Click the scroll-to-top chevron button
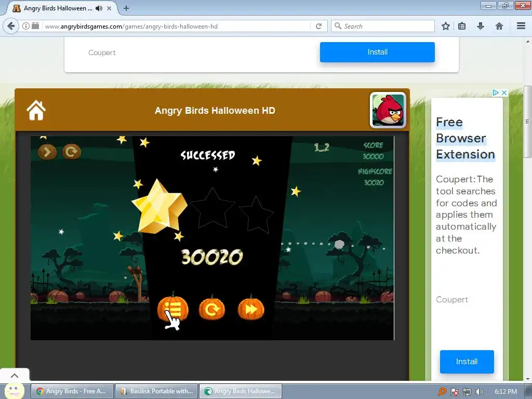The image size is (532, 399). [x=15, y=375]
